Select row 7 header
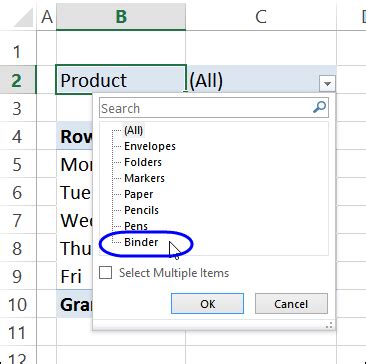The image size is (366, 364). tap(17, 220)
